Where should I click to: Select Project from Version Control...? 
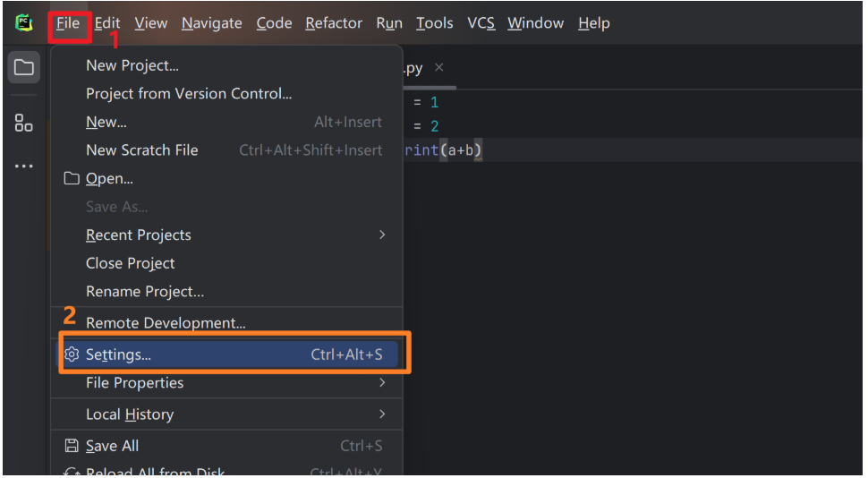227,94
